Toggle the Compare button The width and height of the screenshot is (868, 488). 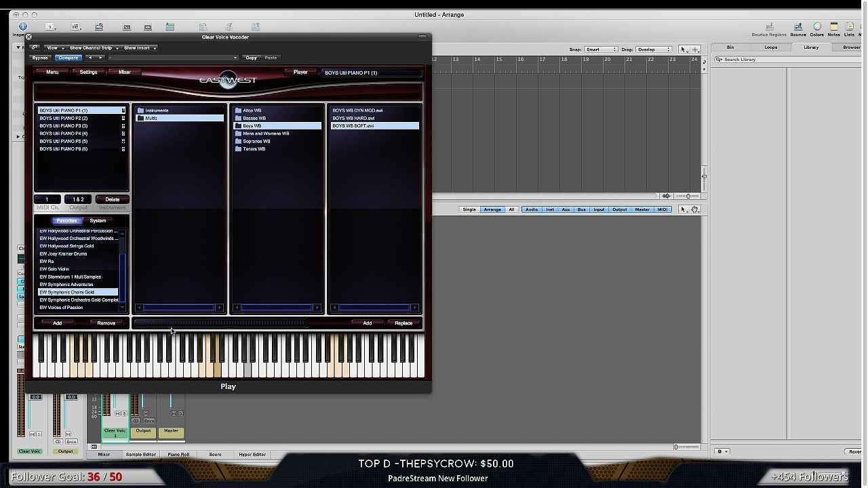(x=68, y=58)
